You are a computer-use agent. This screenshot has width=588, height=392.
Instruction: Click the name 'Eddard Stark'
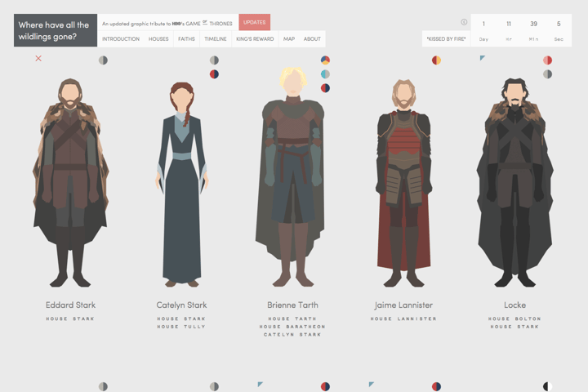point(70,305)
